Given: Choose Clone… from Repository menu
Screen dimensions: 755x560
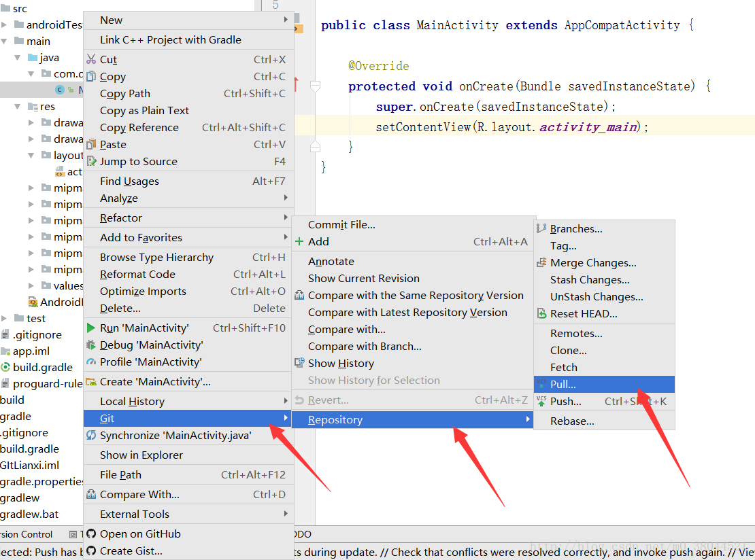Looking at the screenshot, I should point(604,350).
